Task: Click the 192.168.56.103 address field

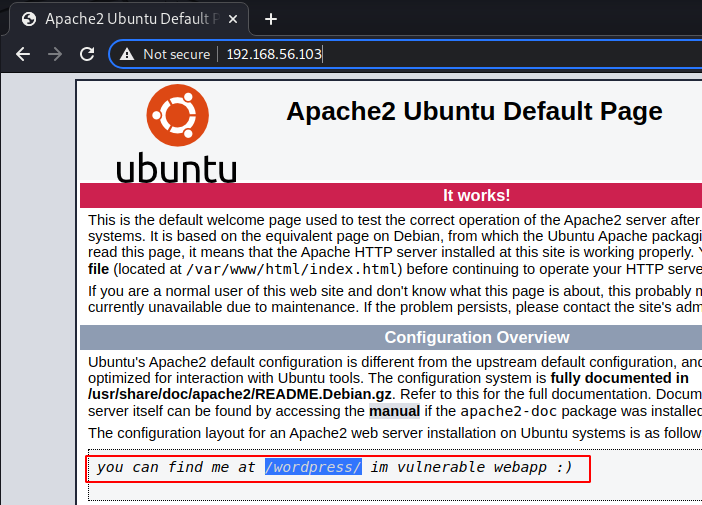Action: pyautogui.click(x=274, y=54)
